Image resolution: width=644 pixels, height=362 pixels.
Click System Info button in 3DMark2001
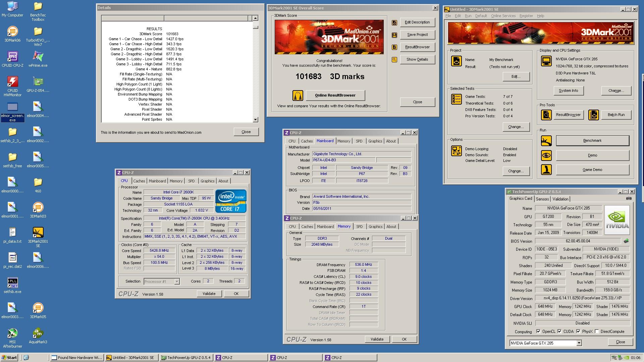pyautogui.click(x=568, y=91)
